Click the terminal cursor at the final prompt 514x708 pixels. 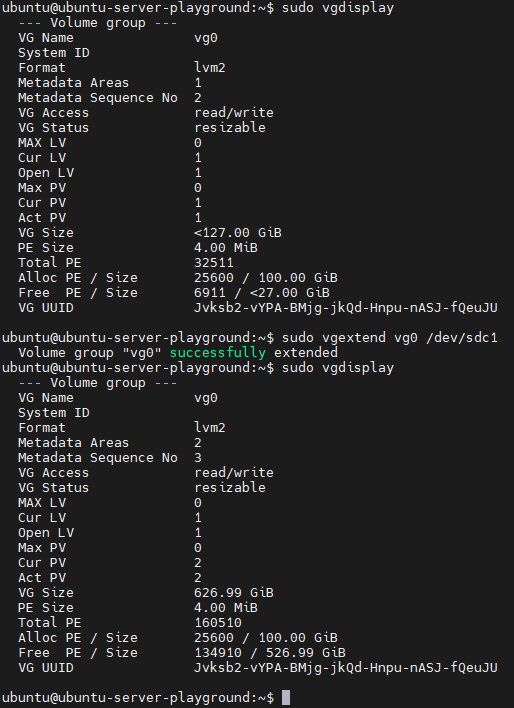point(286,697)
